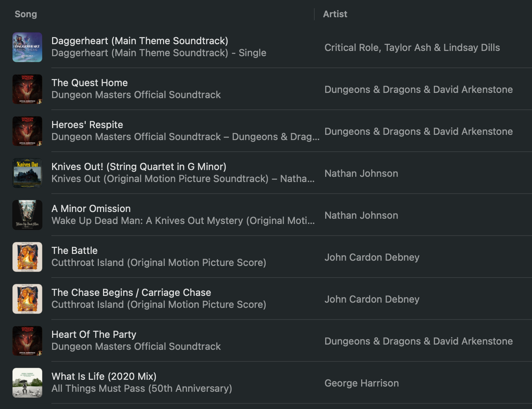Select the song A Minor Omission
532x409 pixels.
coord(91,209)
